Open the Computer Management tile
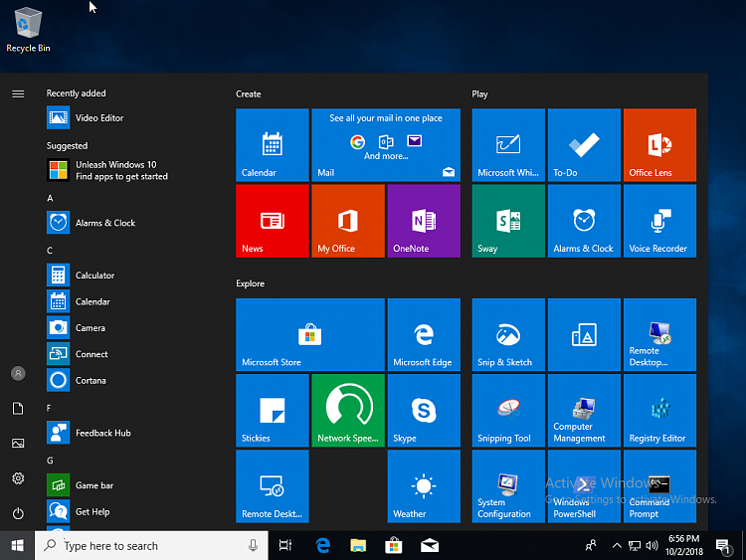This screenshot has height=560, width=746. (x=584, y=411)
